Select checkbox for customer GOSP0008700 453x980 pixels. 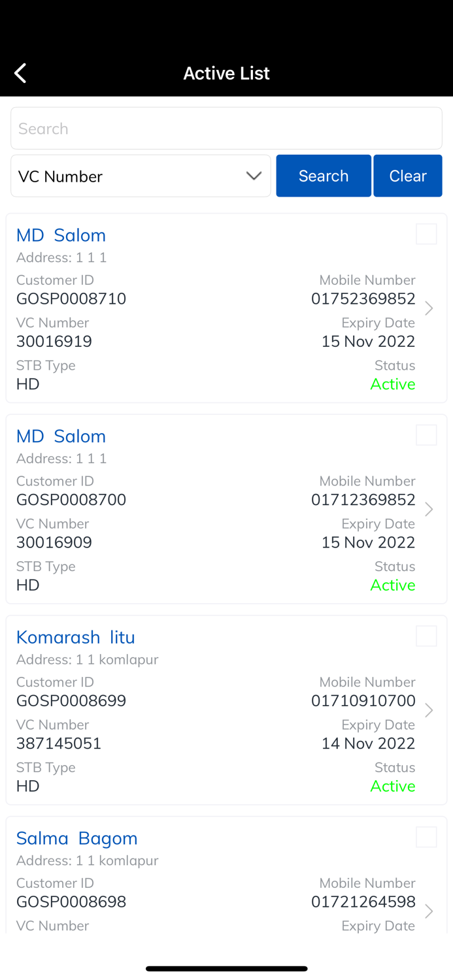pyautogui.click(x=426, y=435)
